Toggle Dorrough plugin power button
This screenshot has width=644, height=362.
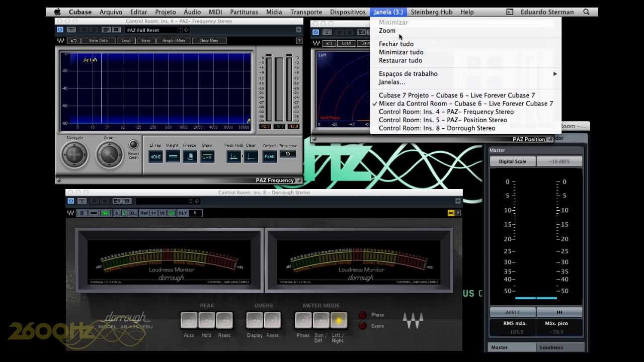pyautogui.click(x=70, y=201)
